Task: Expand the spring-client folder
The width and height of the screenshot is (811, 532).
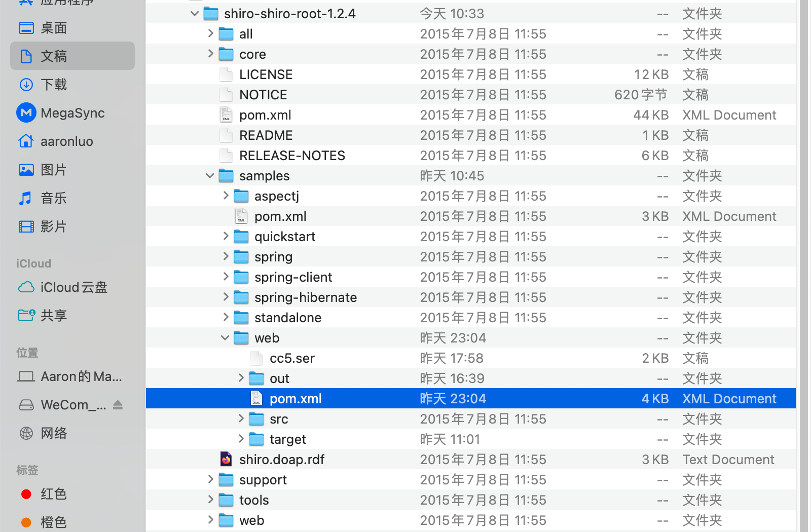Action: [x=226, y=277]
